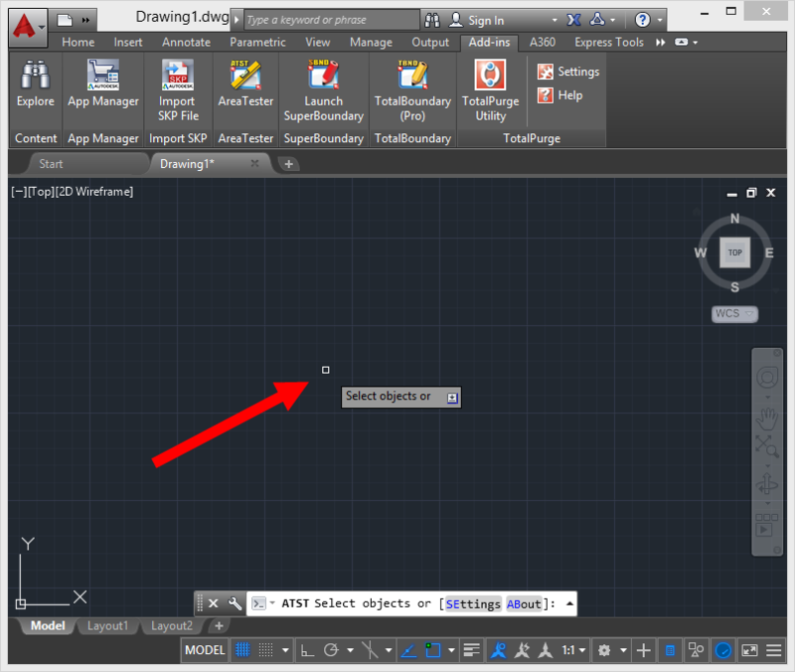Open the TotalPurge Utility
795x672 pixels.
coord(490,89)
